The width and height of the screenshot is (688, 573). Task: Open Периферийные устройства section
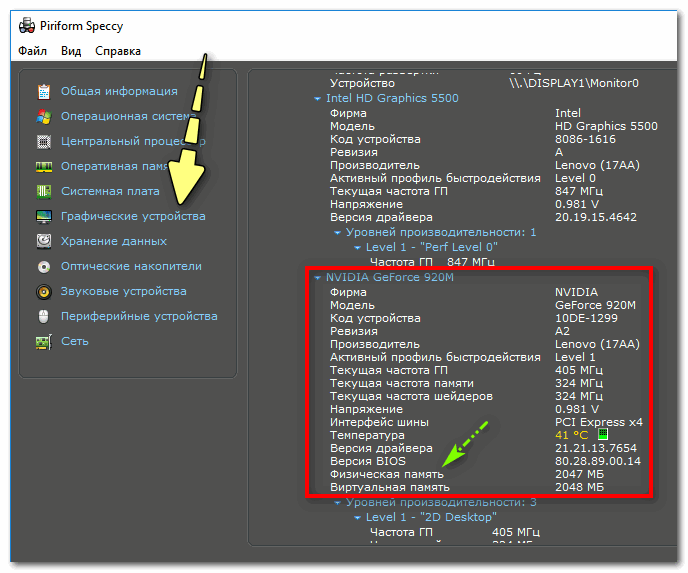point(139,316)
